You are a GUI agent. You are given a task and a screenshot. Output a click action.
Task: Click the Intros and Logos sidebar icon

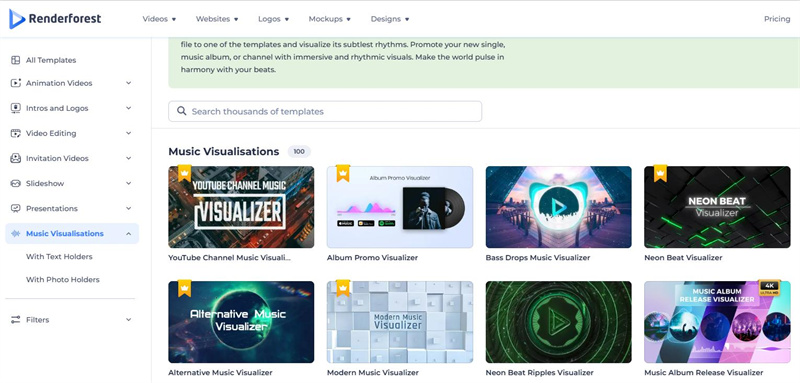pos(16,108)
